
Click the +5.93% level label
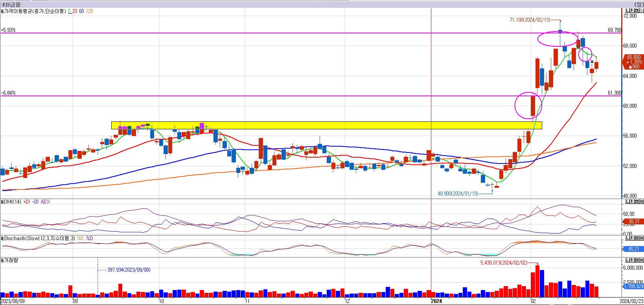[8, 30]
